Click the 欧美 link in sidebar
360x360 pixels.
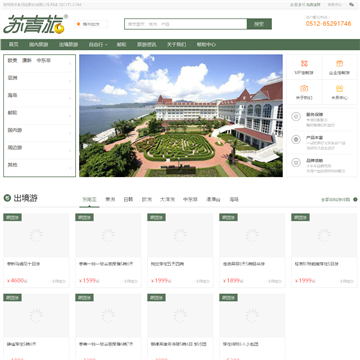click(12, 61)
